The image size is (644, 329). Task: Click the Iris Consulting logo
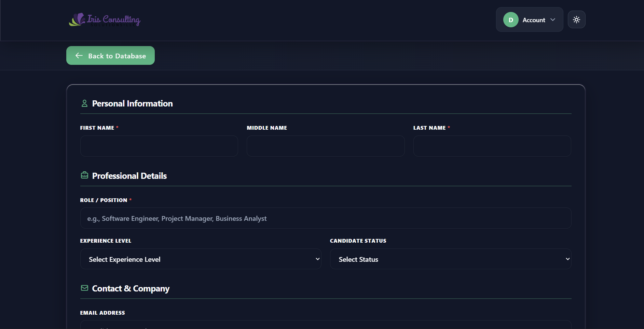pyautogui.click(x=105, y=20)
